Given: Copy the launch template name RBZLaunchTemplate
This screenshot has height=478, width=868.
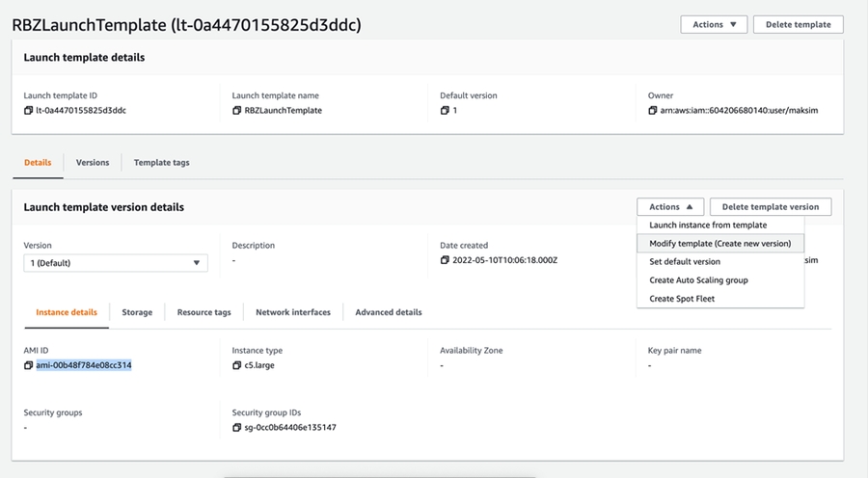Looking at the screenshot, I should coord(237,111).
